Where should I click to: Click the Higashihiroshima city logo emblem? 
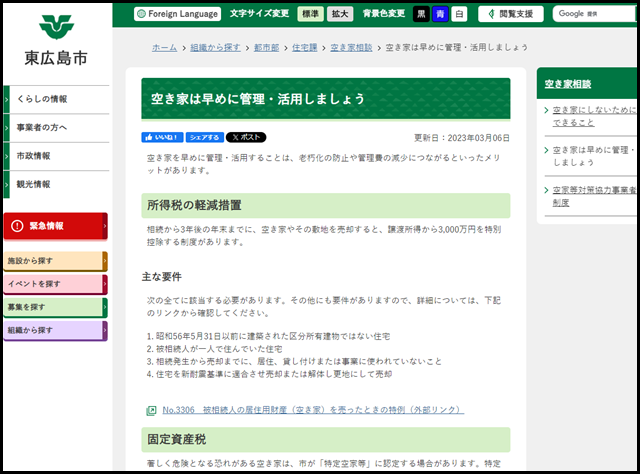click(x=56, y=27)
